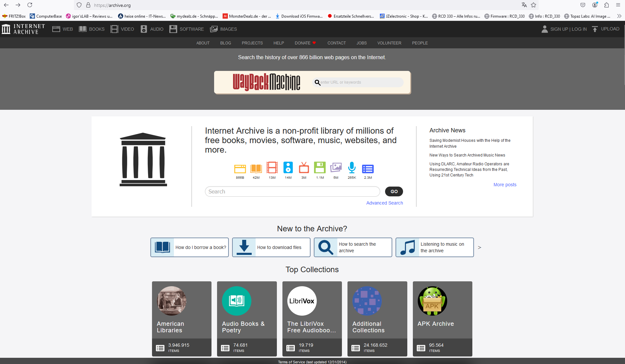Open 'How to download files' card
This screenshot has width=625, height=364.
[x=271, y=247]
